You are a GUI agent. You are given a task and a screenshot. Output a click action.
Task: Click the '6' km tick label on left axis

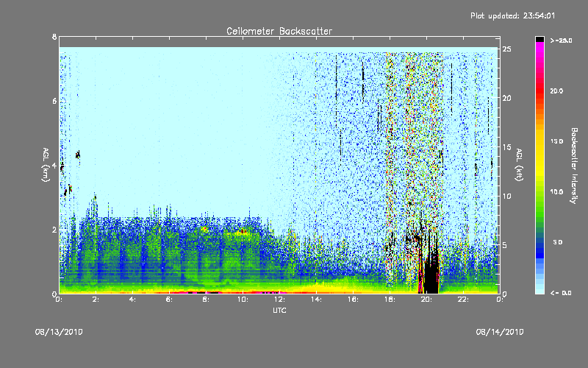[54, 101]
